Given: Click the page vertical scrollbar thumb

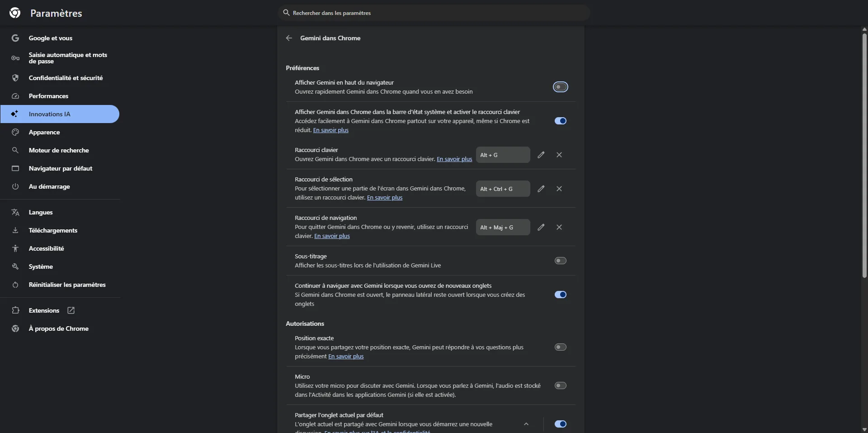Looking at the screenshot, I should (x=864, y=155).
